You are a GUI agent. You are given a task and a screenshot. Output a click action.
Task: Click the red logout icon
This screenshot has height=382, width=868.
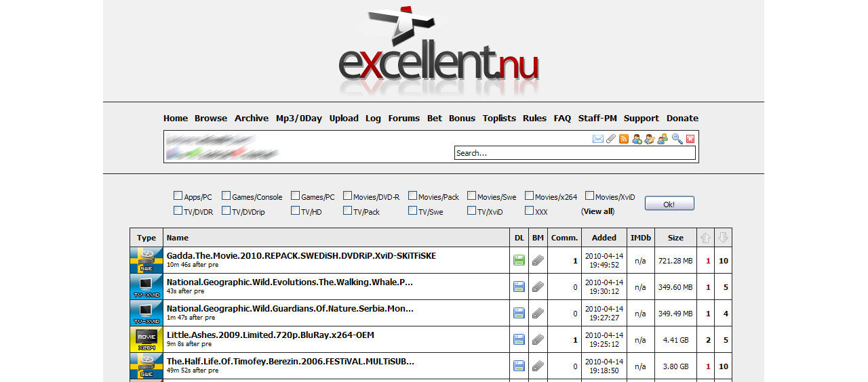[x=690, y=139]
